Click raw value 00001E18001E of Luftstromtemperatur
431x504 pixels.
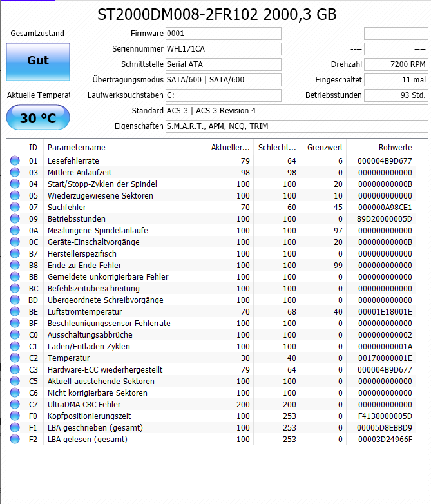[x=385, y=312]
